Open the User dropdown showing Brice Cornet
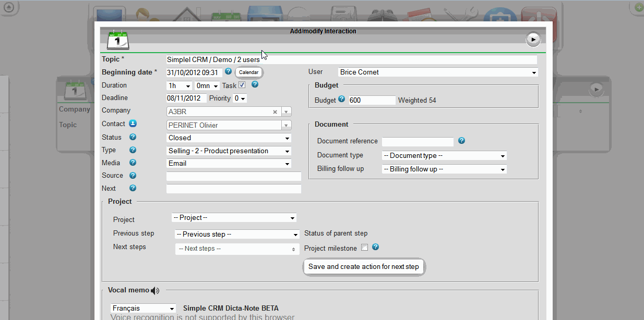 (x=438, y=72)
